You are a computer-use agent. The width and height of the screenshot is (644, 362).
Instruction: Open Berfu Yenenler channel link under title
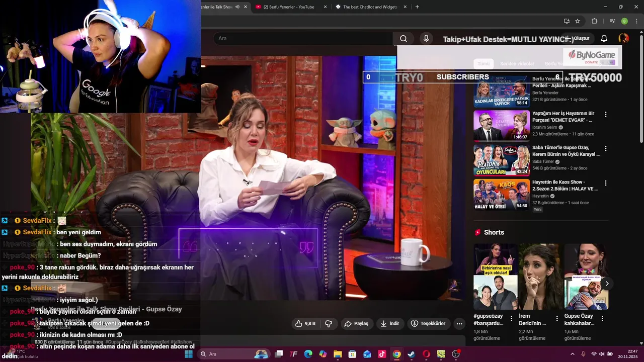pyautogui.click(x=66, y=321)
